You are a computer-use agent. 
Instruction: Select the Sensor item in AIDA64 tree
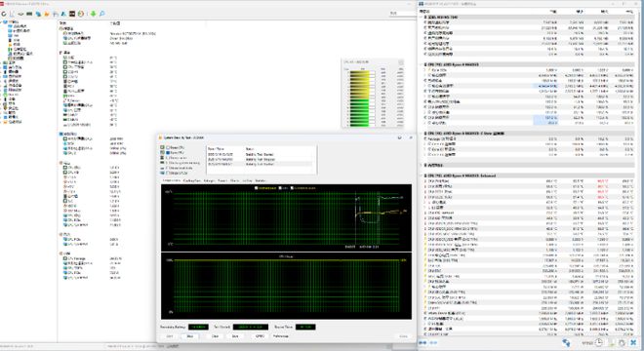[x=18, y=58]
